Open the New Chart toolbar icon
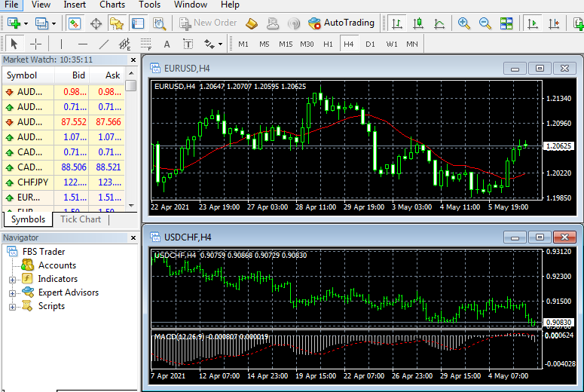Viewport: 584px width, 392px height. [x=14, y=23]
